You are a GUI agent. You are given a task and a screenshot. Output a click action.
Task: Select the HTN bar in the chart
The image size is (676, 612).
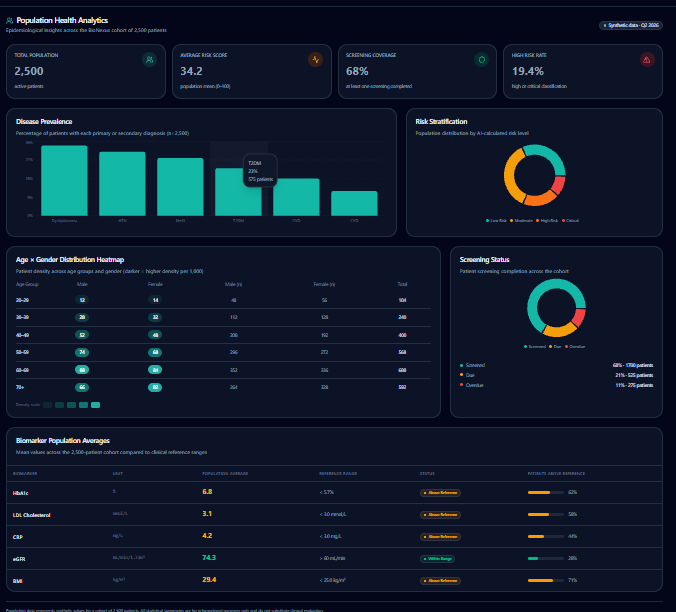[122, 184]
